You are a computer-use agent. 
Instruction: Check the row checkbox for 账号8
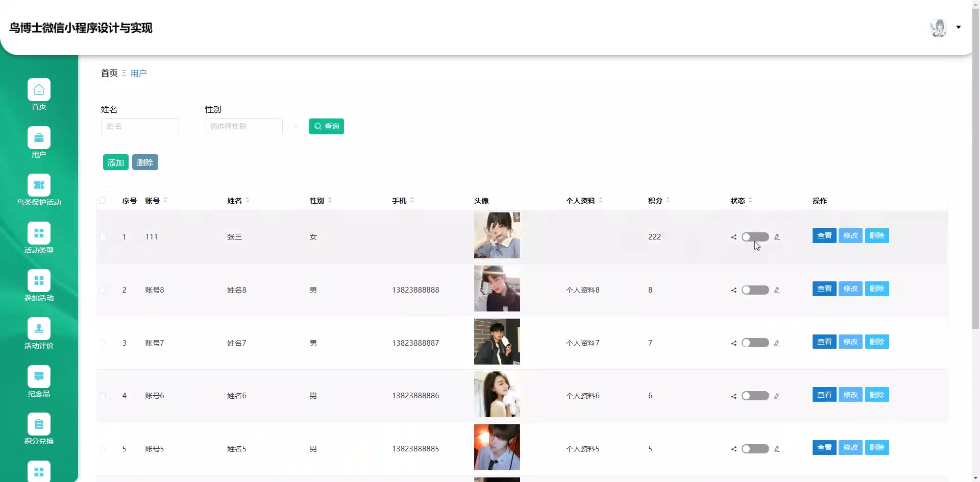pyautogui.click(x=103, y=290)
